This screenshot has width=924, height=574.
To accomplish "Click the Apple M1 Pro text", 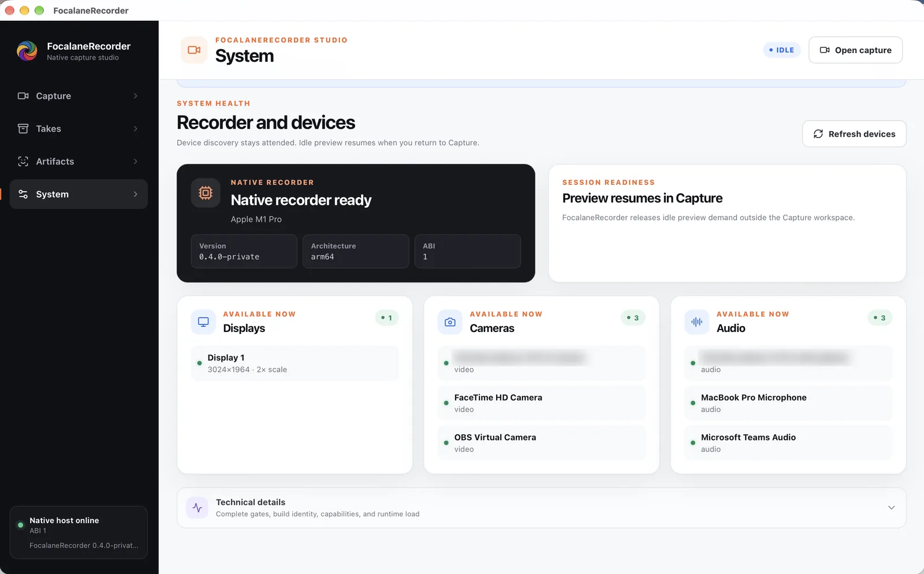I will pyautogui.click(x=256, y=219).
